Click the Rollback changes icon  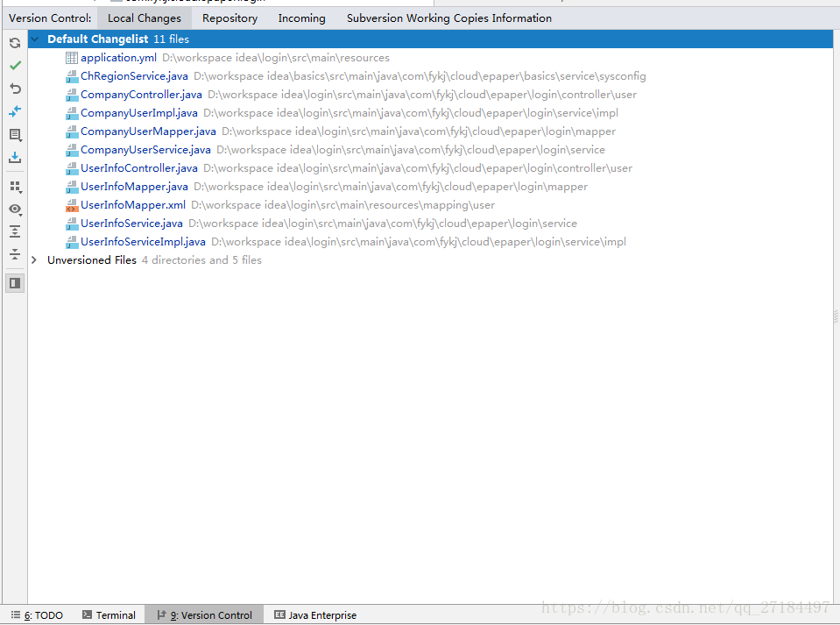pos(14,88)
